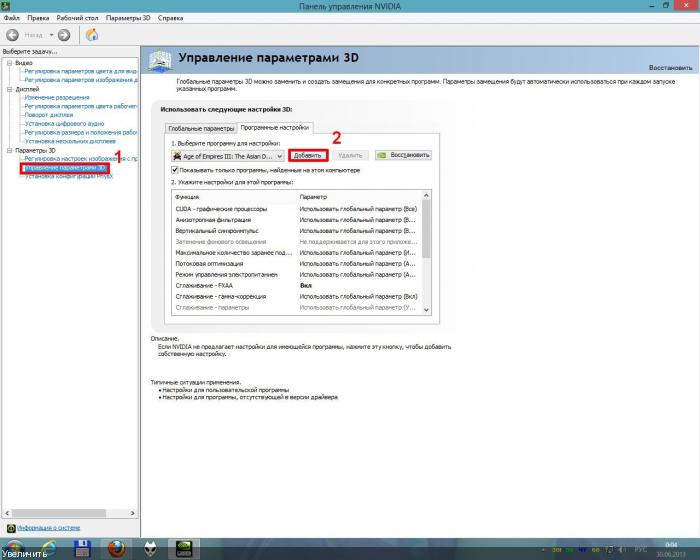Click the settings list vertical scrollbar thumb
Screen dimensions: 700x560
(426, 229)
